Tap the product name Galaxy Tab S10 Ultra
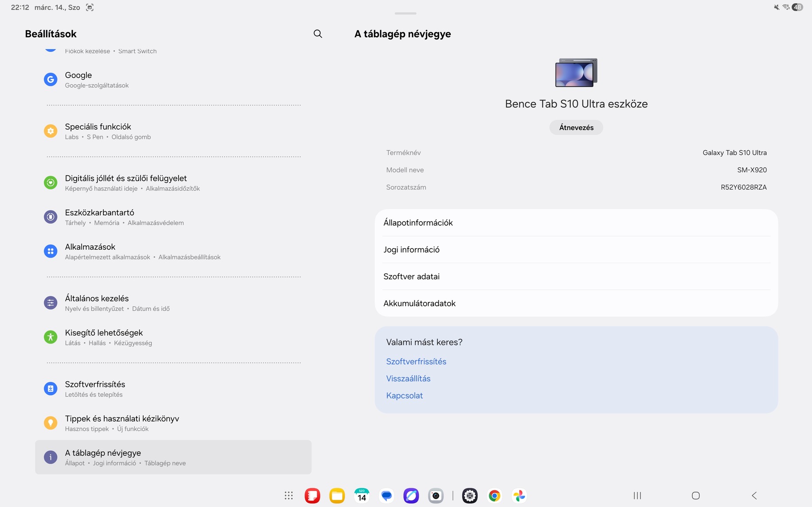 pos(735,153)
